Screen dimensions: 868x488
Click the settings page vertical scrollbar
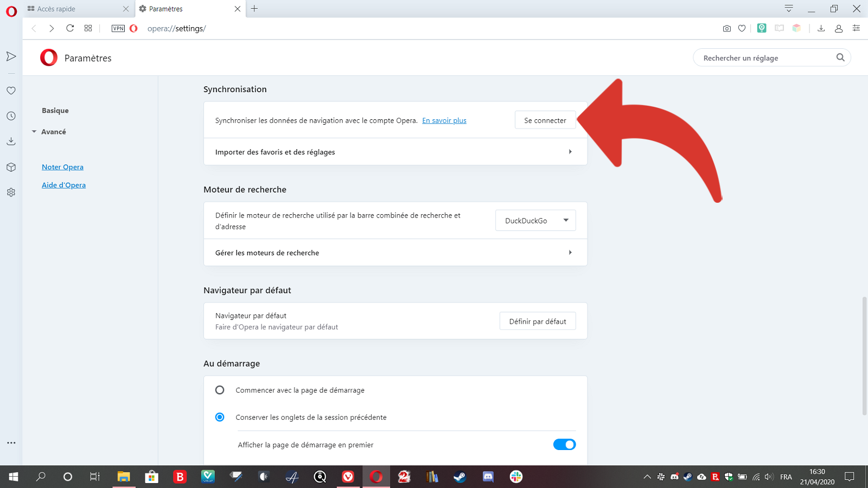[x=865, y=356]
